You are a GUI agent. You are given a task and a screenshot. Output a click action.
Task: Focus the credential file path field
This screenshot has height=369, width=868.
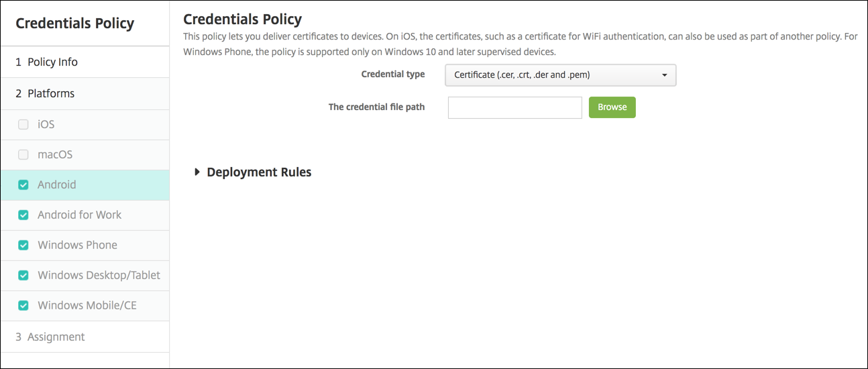coord(514,107)
